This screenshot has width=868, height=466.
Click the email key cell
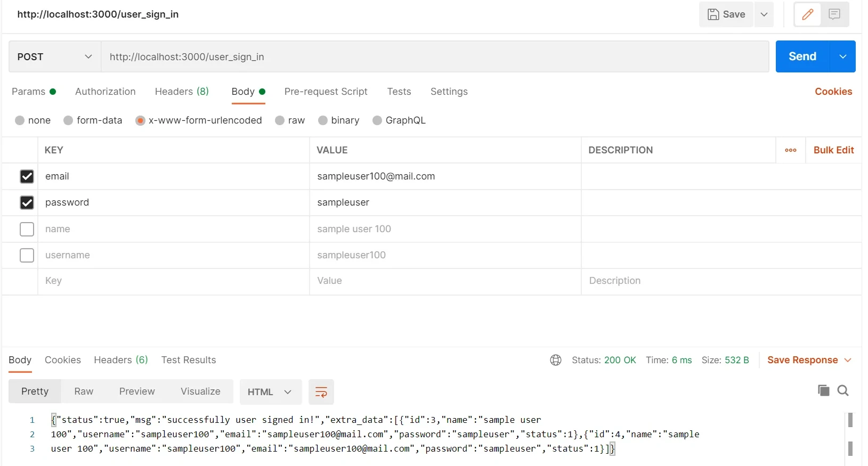tap(174, 176)
